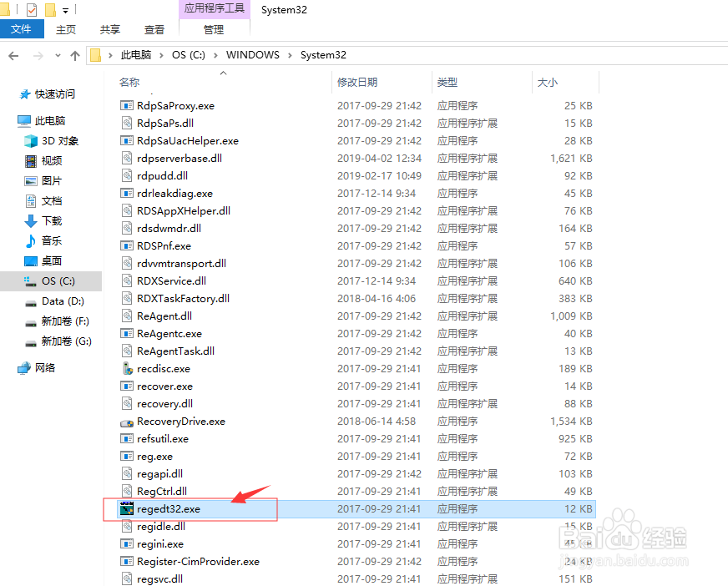728x586 pixels.
Task: Click the regedt32.exe file icon
Action: 127,508
